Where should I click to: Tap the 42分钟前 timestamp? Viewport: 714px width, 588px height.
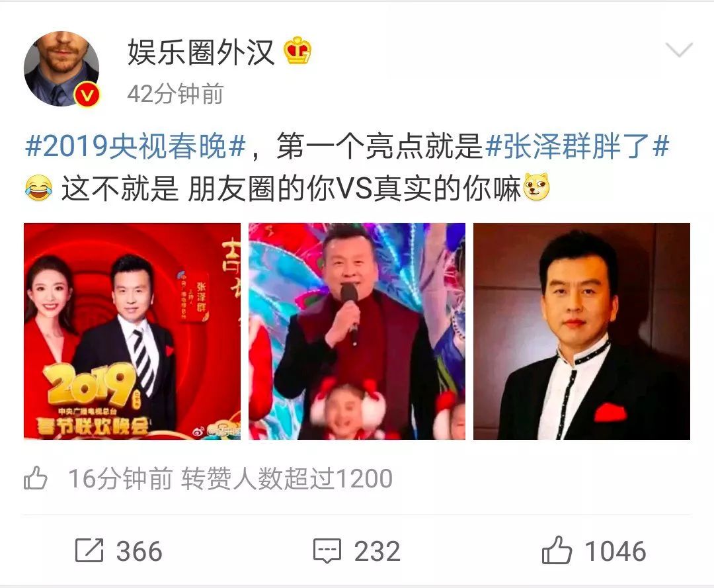[175, 94]
